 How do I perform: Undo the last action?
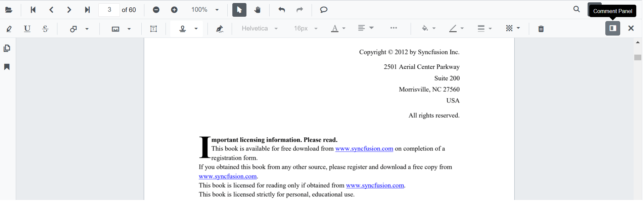click(x=282, y=10)
